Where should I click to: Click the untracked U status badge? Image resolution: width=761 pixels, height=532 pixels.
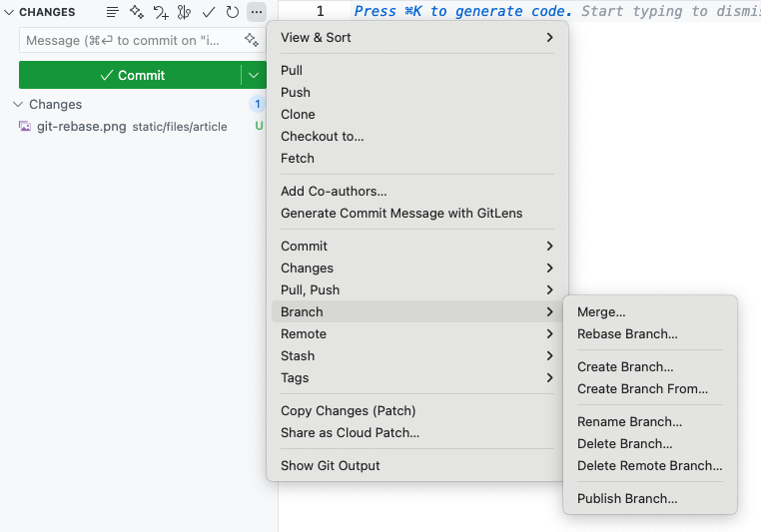[260, 126]
